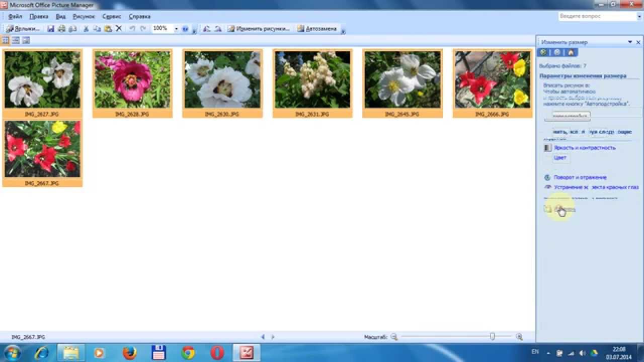This screenshot has height=362, width=644.
Task: Click the 100% zoom field
Action: click(x=162, y=29)
